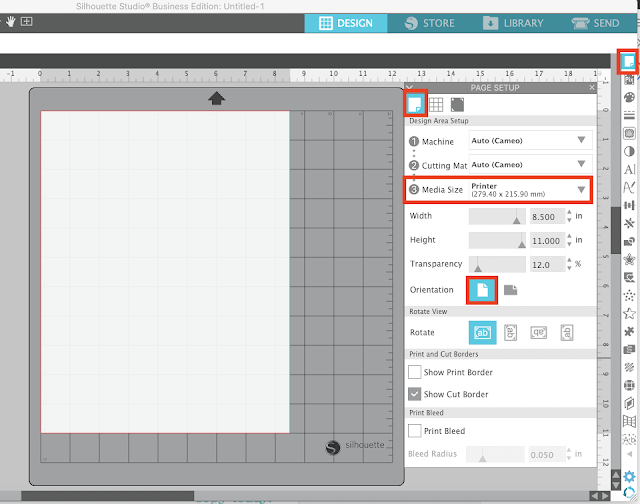Enable Show Print Border checkbox
Screen dimensions: 640x504
pos(415,372)
